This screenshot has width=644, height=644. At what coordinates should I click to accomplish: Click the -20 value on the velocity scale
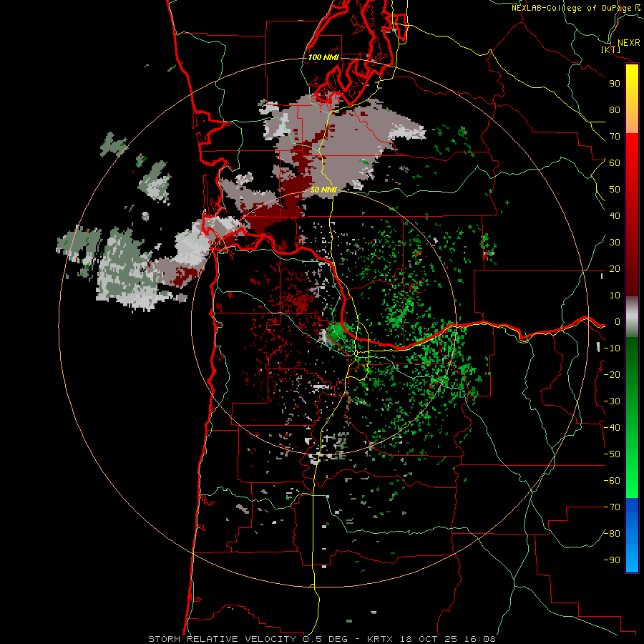click(x=612, y=374)
